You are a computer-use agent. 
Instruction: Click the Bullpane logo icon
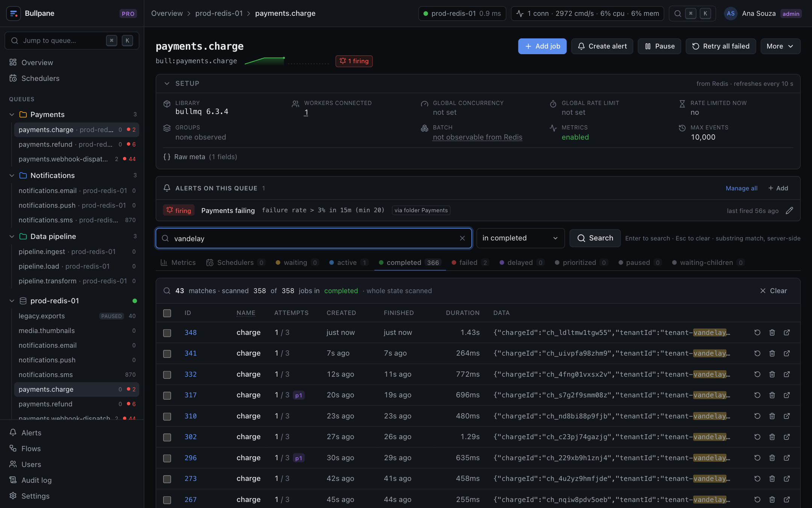click(14, 14)
